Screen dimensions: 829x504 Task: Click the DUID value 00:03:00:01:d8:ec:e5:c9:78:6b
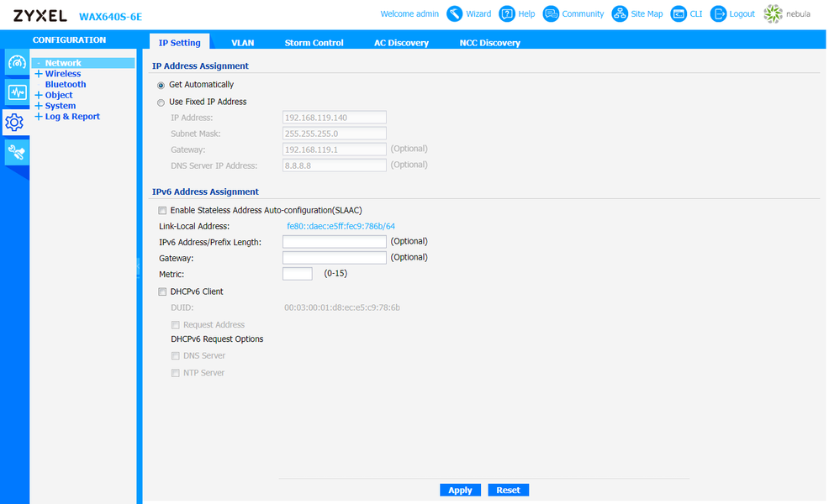click(342, 307)
